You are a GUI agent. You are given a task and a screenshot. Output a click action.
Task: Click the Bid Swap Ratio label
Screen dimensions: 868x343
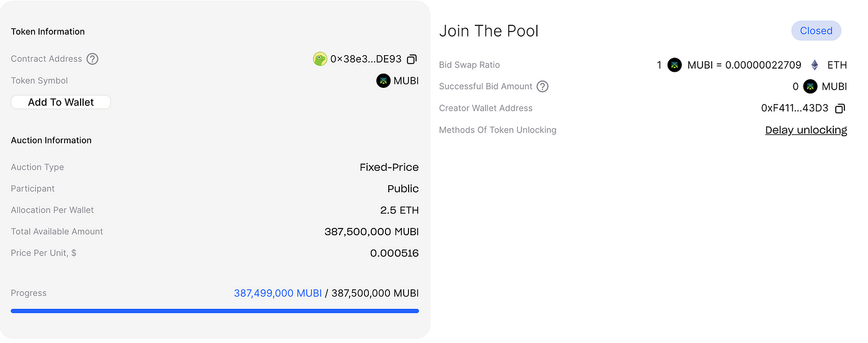469,65
